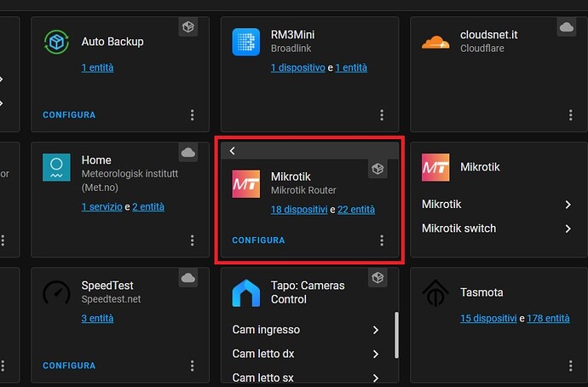
Task: Click the Speedtest.net subtitle text
Action: 111,299
